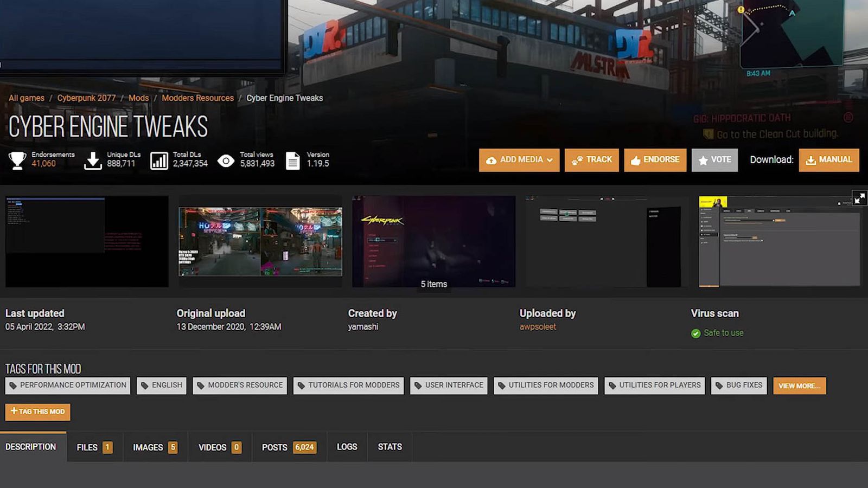Click the Total views eye icon
Screen dimensions: 868x488
pyautogui.click(x=226, y=160)
